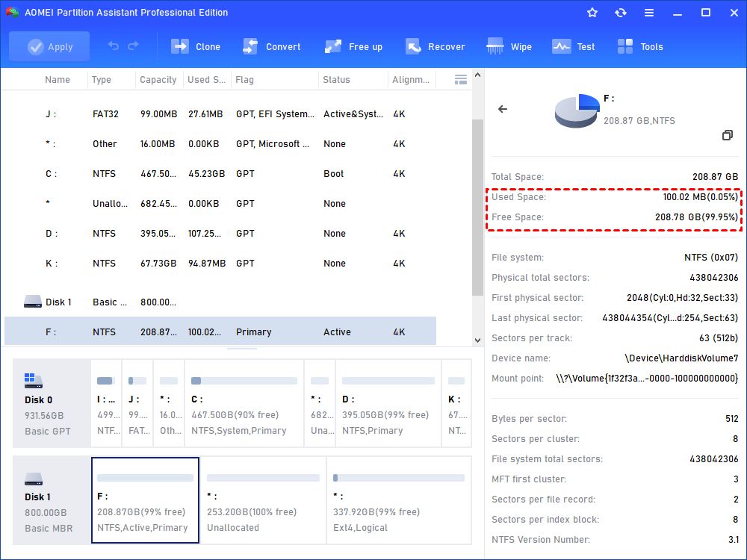The height and width of the screenshot is (560, 747).
Task: Open the Wipe tool
Action: [x=509, y=46]
